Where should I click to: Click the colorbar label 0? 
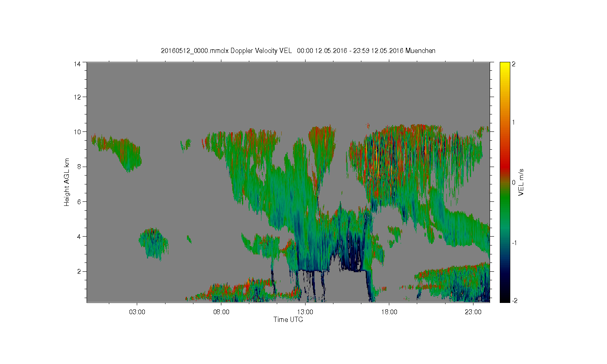(x=514, y=182)
